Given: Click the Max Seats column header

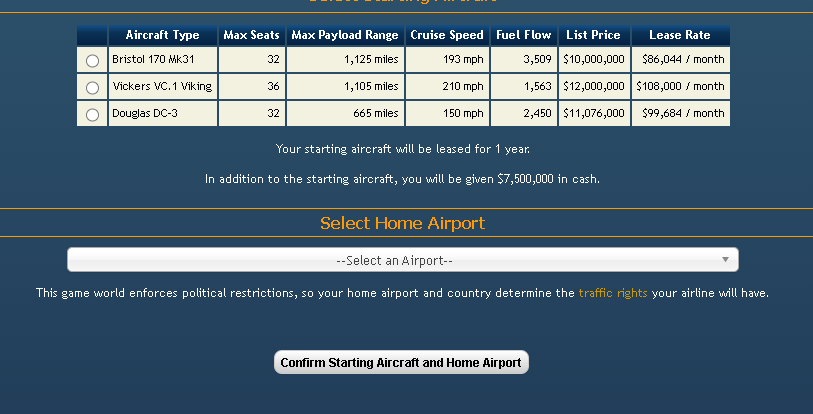Looking at the screenshot, I should (251, 35).
